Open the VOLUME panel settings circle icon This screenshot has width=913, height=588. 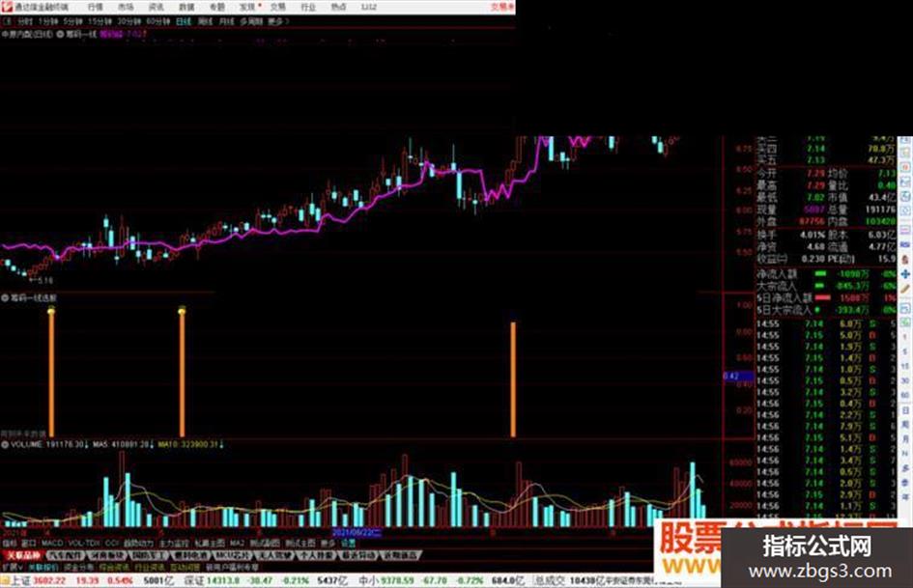pyautogui.click(x=5, y=444)
